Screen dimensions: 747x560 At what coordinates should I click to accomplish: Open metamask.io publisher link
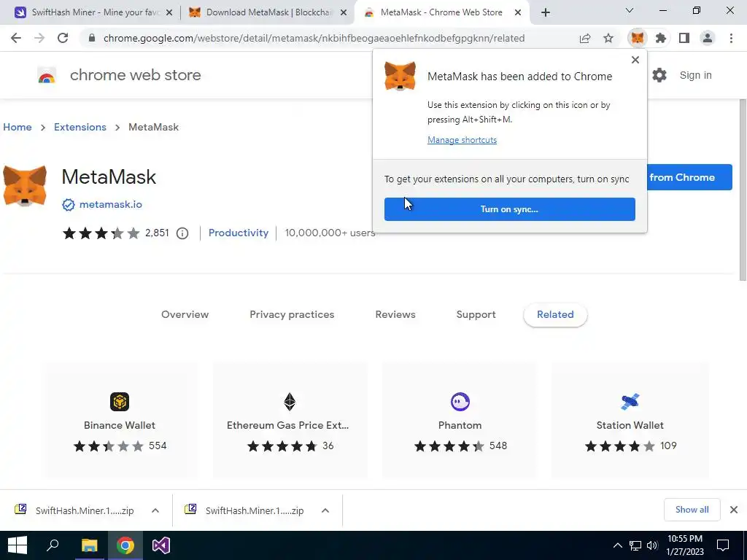point(111,205)
